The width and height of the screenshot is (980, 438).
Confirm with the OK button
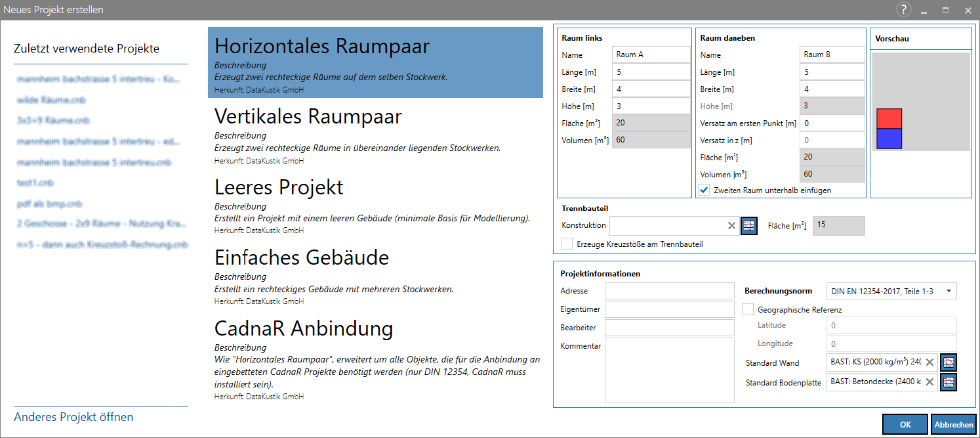pos(905,425)
